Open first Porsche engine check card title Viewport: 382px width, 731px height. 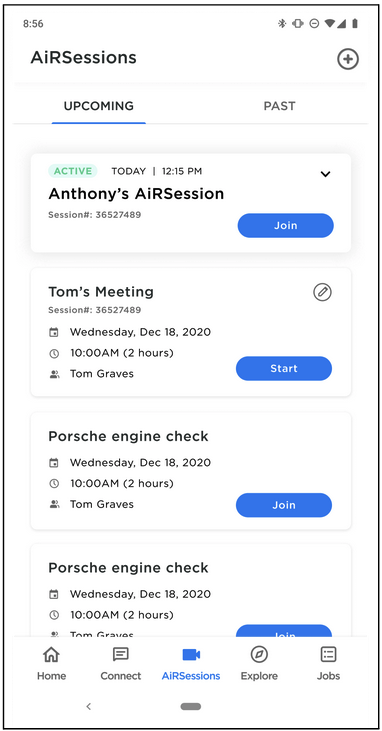click(128, 437)
